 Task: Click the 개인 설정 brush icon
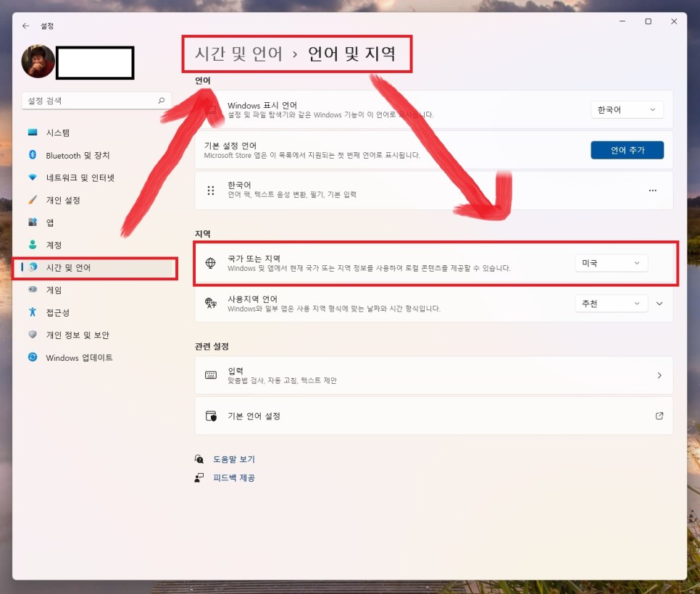tap(33, 199)
